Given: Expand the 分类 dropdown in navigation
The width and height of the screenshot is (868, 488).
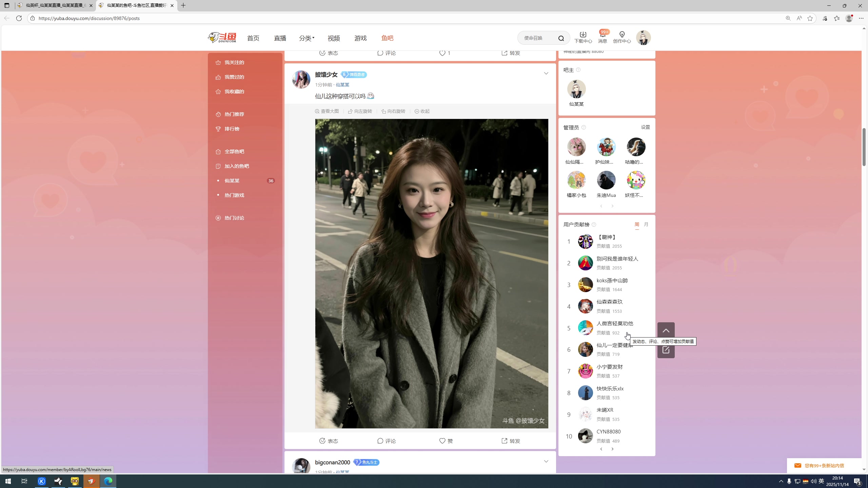Looking at the screenshot, I should pos(306,38).
